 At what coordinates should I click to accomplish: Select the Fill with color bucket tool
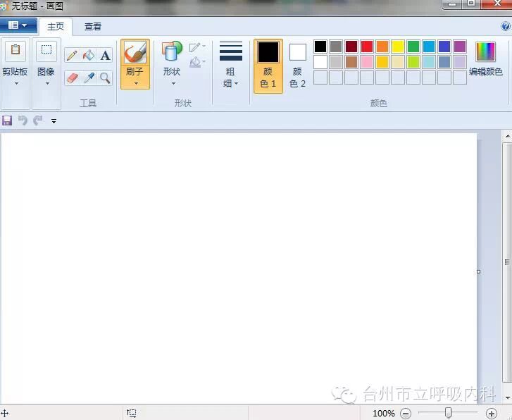pyautogui.click(x=89, y=55)
